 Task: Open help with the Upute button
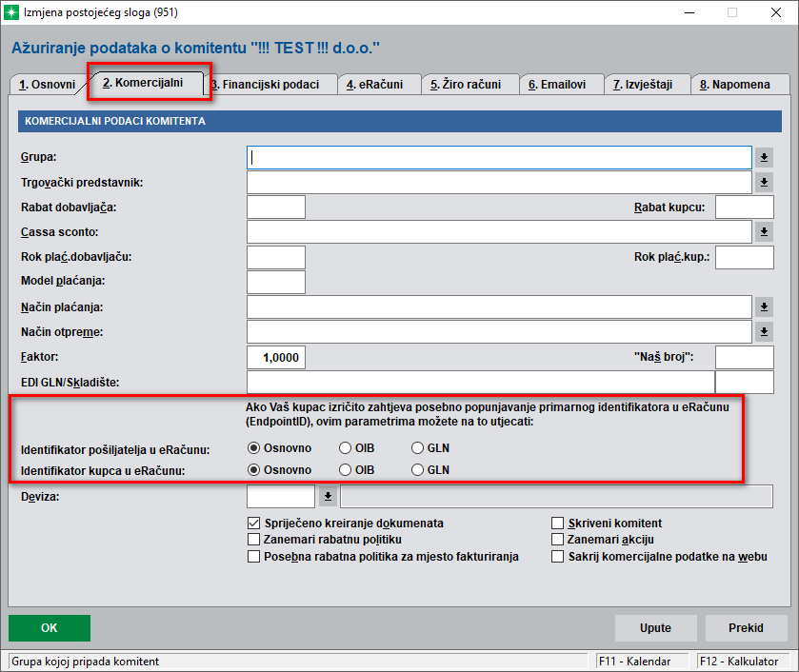pyautogui.click(x=655, y=628)
